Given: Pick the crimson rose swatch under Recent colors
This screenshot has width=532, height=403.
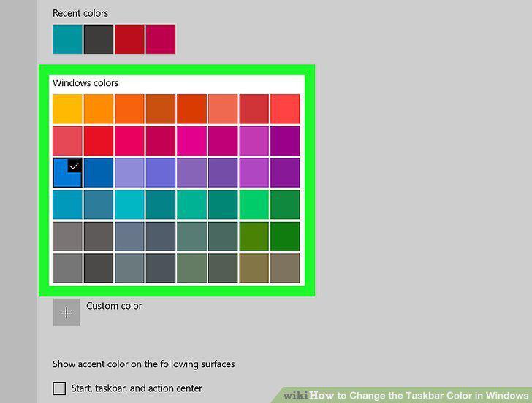Looking at the screenshot, I should (x=161, y=39).
